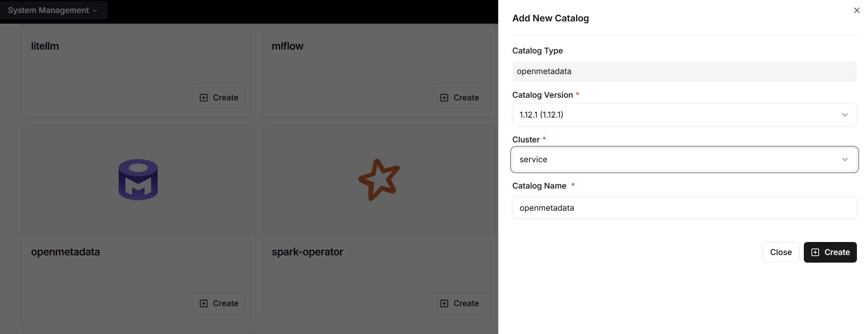This screenshot has height=334, width=868.
Task: Click the Catalog Type label
Action: pyautogui.click(x=538, y=51)
